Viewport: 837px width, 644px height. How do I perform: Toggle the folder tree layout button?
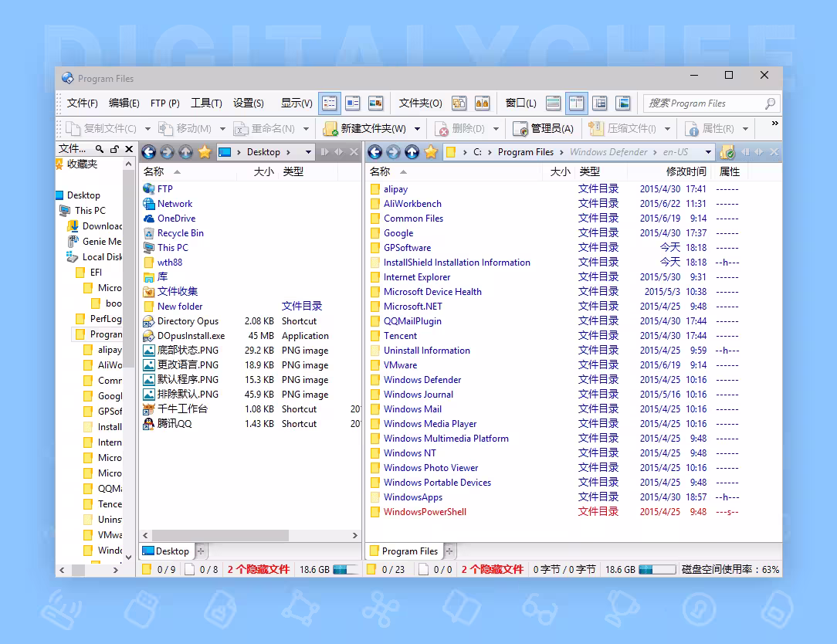click(x=600, y=103)
